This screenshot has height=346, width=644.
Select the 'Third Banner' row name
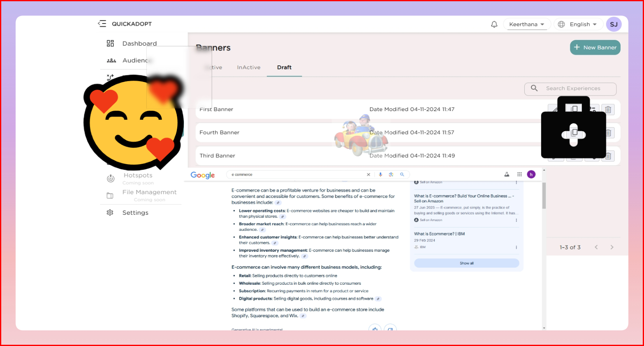coord(217,156)
